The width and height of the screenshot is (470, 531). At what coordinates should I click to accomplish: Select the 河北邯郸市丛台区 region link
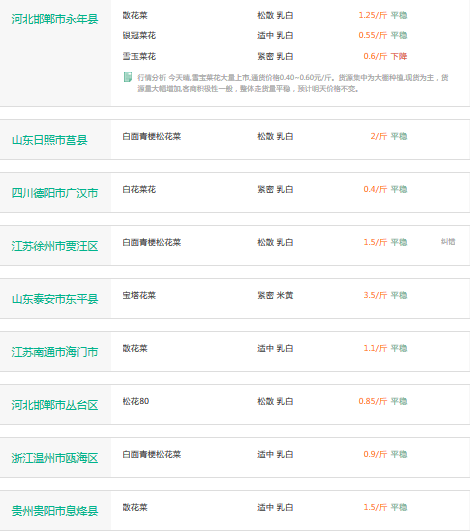55,405
